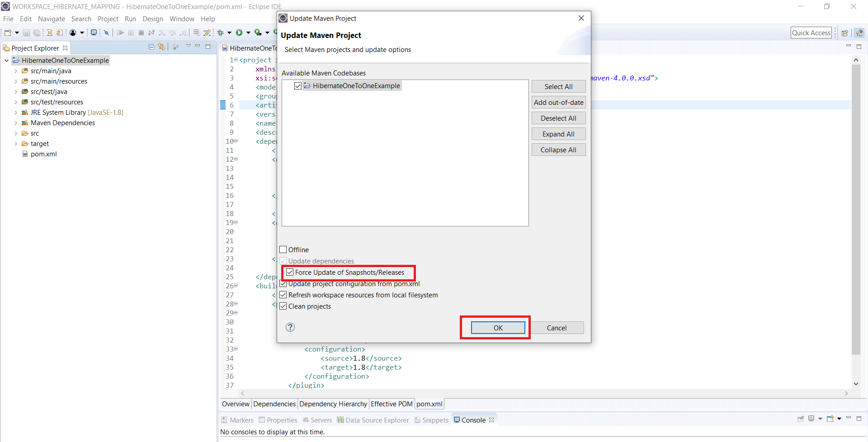The height and width of the screenshot is (442, 868).
Task: Open the Window menu
Action: (x=182, y=19)
